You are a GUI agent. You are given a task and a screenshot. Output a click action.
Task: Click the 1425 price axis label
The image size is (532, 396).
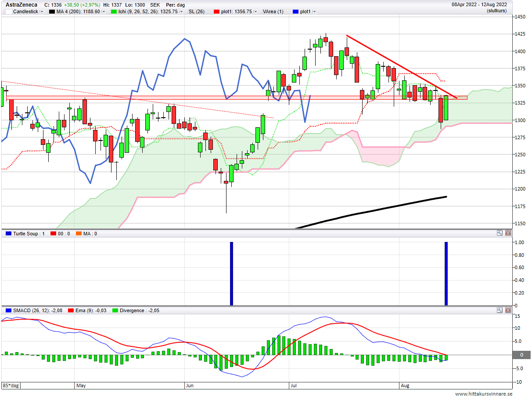coord(521,34)
